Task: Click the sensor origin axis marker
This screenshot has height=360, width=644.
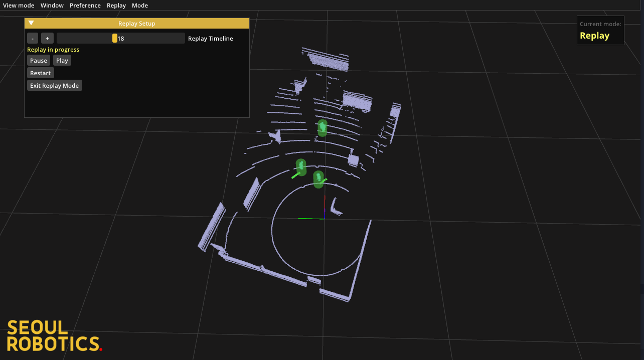Action: pos(324,218)
